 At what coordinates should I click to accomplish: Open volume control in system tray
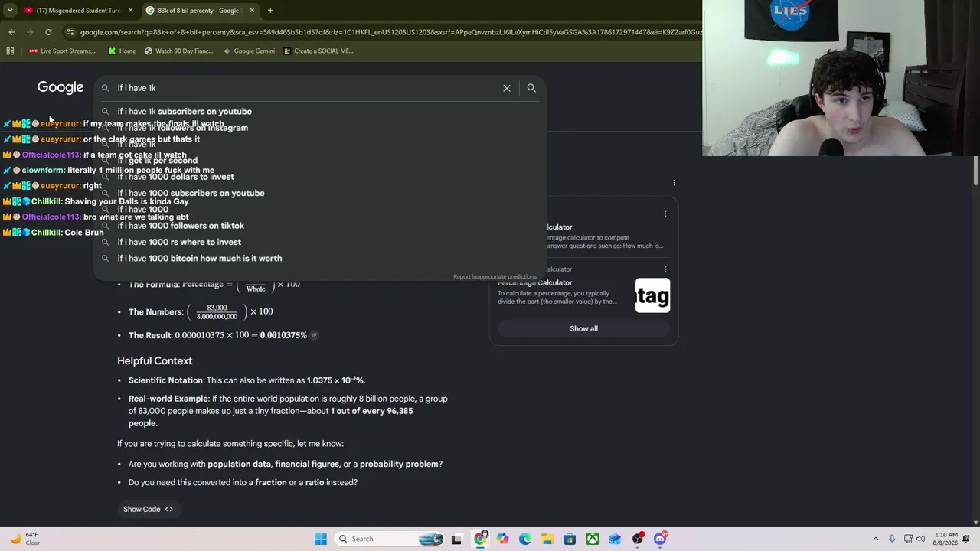(921, 539)
